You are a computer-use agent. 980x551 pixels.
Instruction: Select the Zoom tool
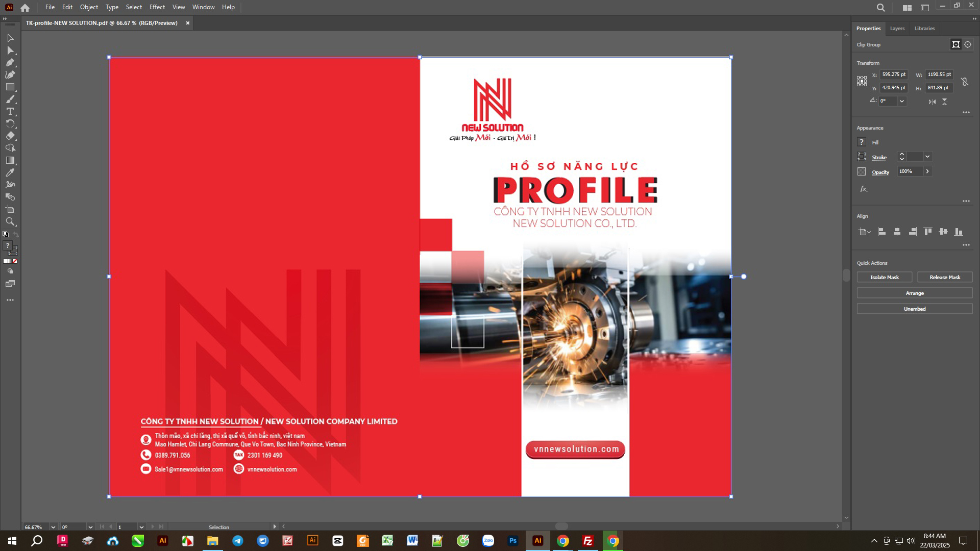click(x=10, y=222)
